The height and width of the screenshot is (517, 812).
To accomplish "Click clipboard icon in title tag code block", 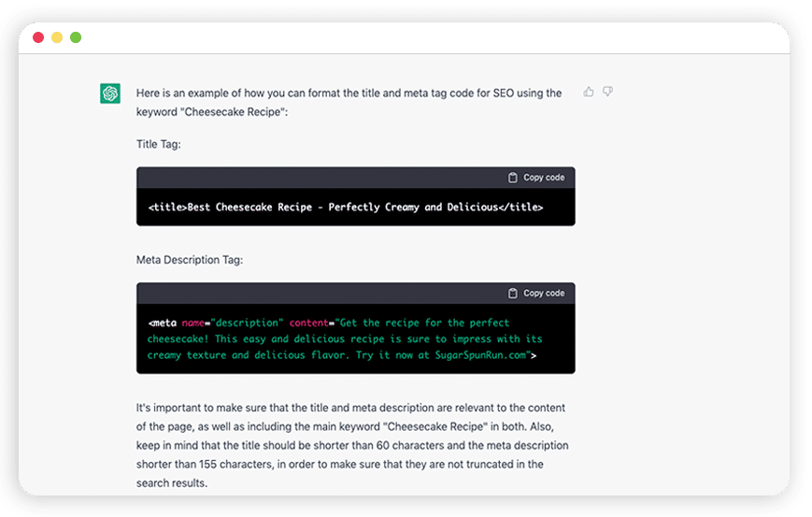I will [x=513, y=178].
